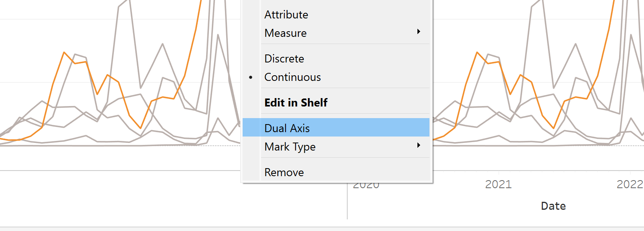The height and width of the screenshot is (231, 644).
Task: Click the arrow next to Measure
Action: 419,32
